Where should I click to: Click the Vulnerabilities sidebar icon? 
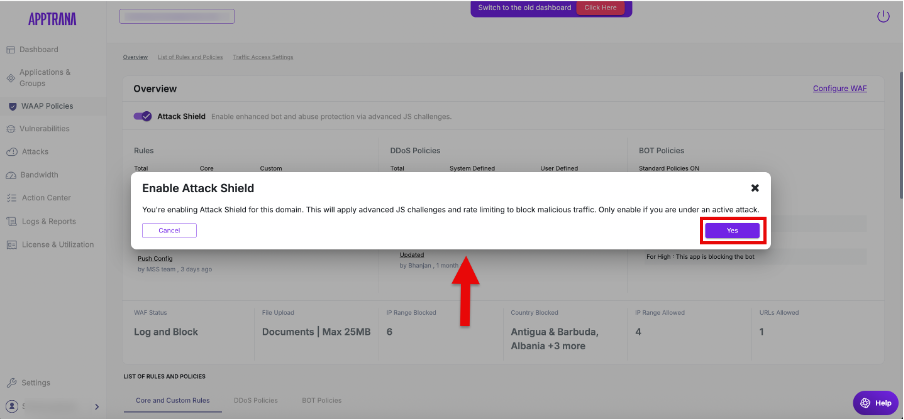10,129
